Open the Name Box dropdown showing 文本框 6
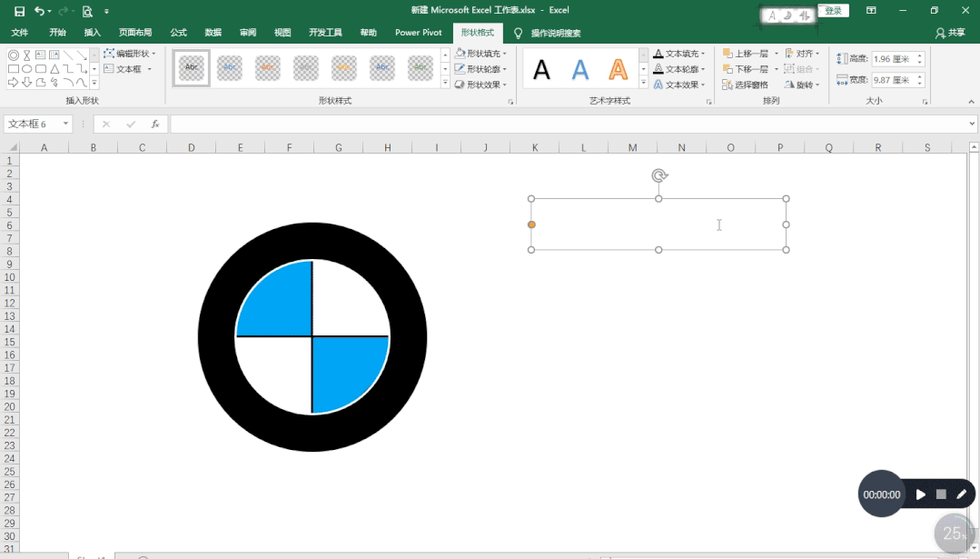 65,124
